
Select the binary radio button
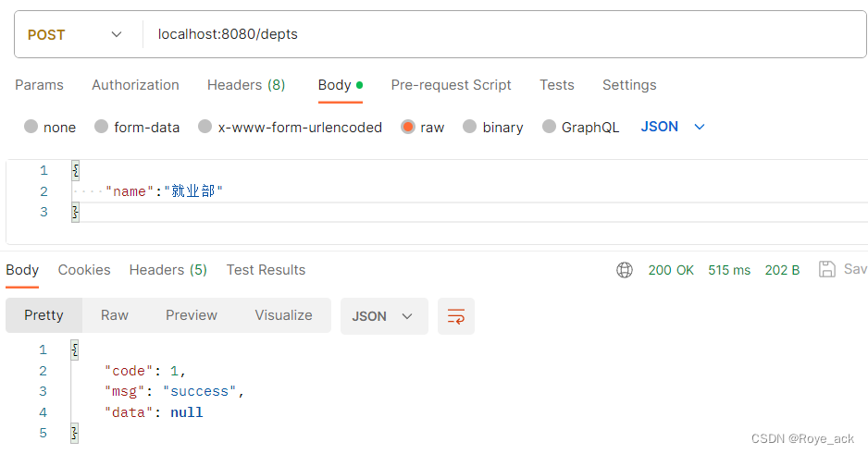469,127
